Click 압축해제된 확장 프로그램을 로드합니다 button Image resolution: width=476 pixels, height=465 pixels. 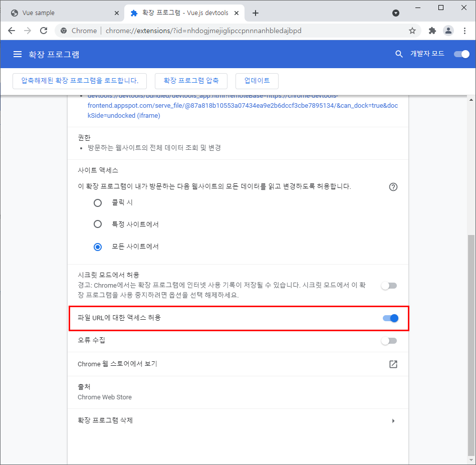(x=80, y=81)
